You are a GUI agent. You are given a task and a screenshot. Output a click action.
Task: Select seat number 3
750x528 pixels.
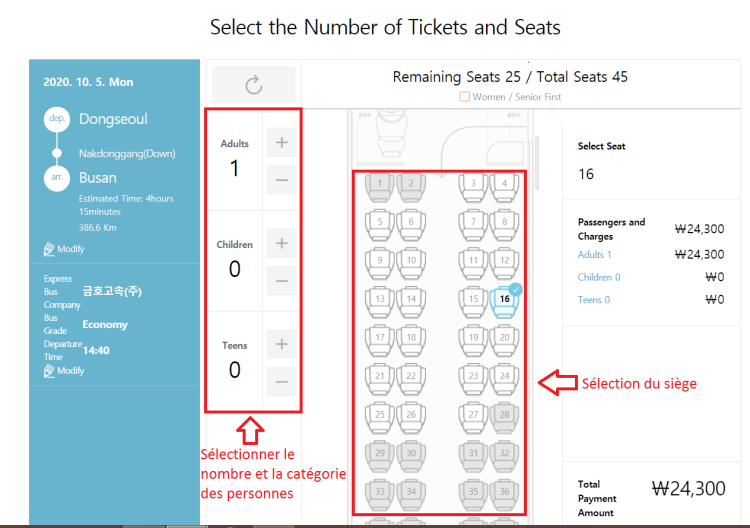coord(473,184)
